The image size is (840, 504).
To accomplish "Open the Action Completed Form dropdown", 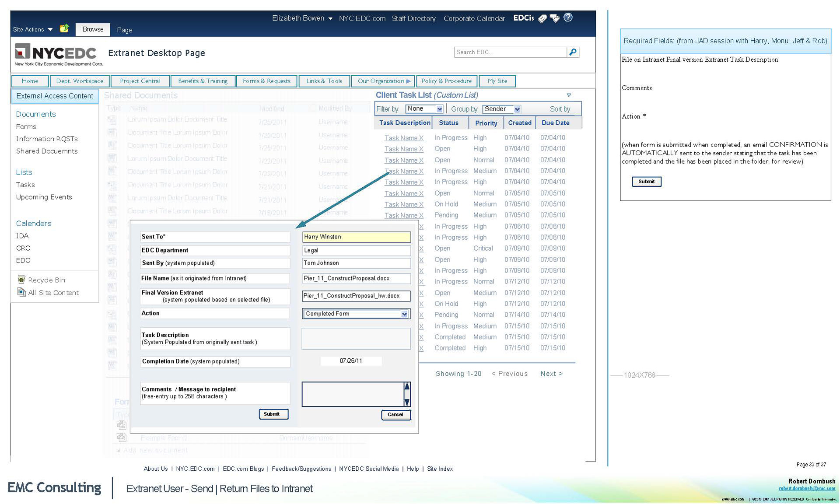I will tap(404, 314).
